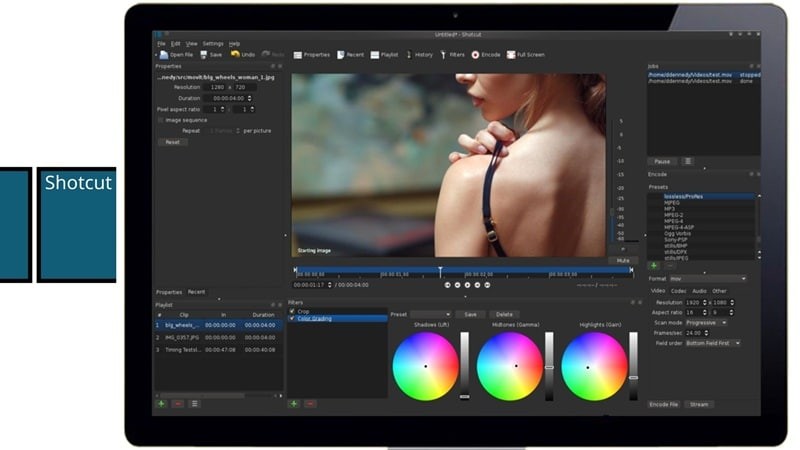
Task: Switch to the Recent tab below Properties
Action: tap(196, 292)
